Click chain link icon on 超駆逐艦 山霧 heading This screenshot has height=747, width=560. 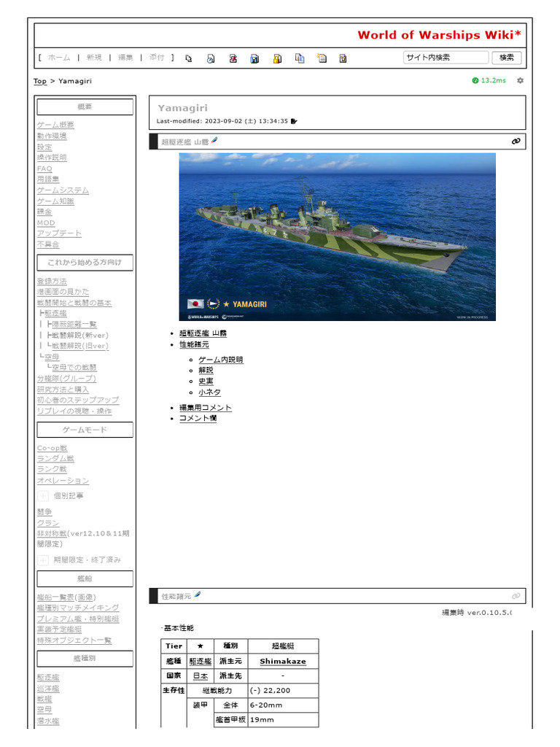tap(516, 142)
